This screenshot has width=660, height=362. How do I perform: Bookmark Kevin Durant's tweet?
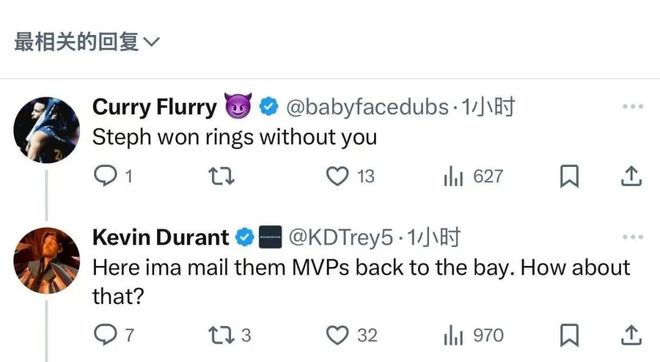point(569,335)
